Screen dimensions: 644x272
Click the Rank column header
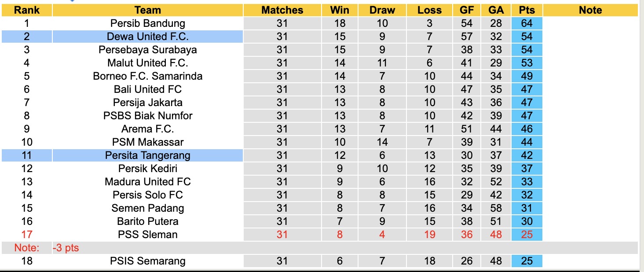[26, 10]
